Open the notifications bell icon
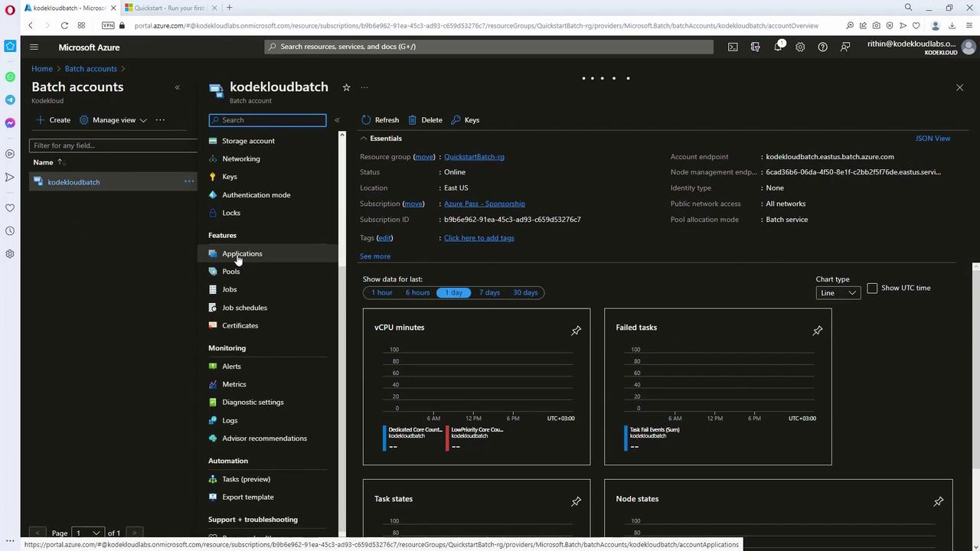The image size is (980, 551). coord(778,47)
